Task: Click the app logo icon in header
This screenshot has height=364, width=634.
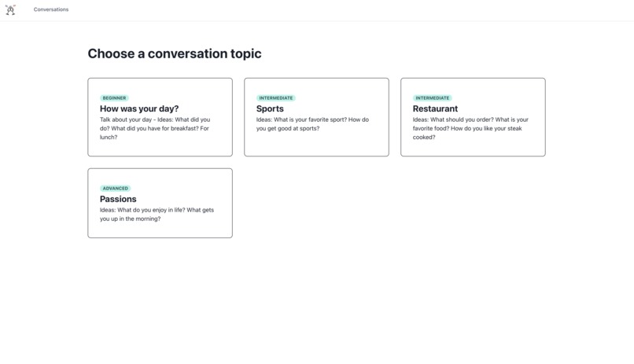Action: tap(10, 9)
